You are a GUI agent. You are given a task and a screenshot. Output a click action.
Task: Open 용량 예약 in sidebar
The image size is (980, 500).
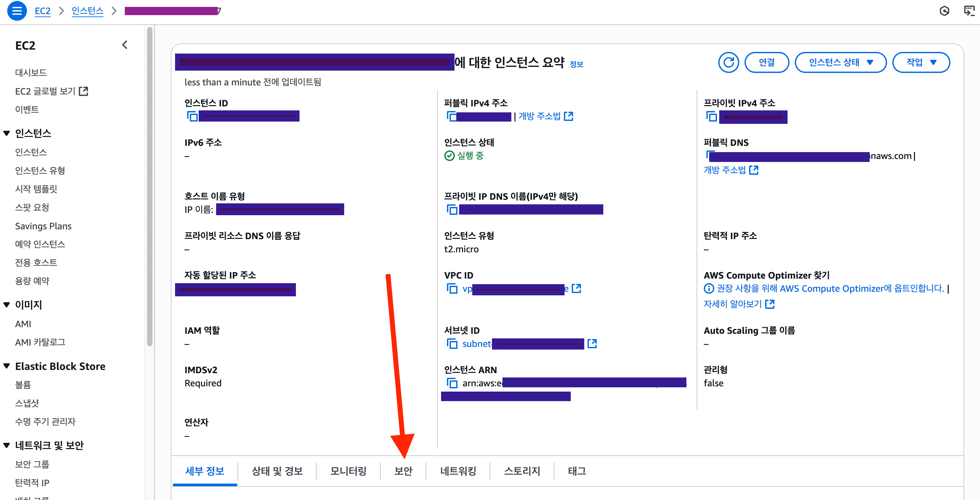tap(32, 281)
